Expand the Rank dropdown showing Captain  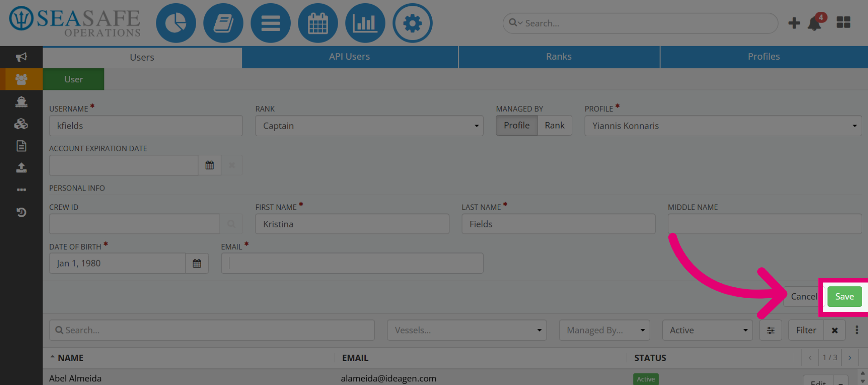[369, 126]
